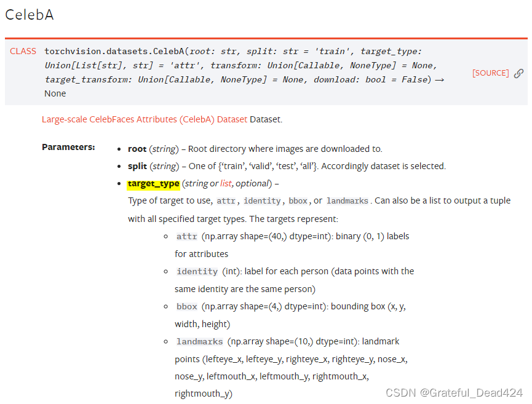Click the Parameters: label
Viewport: 532px width, 404px height.
(68, 147)
